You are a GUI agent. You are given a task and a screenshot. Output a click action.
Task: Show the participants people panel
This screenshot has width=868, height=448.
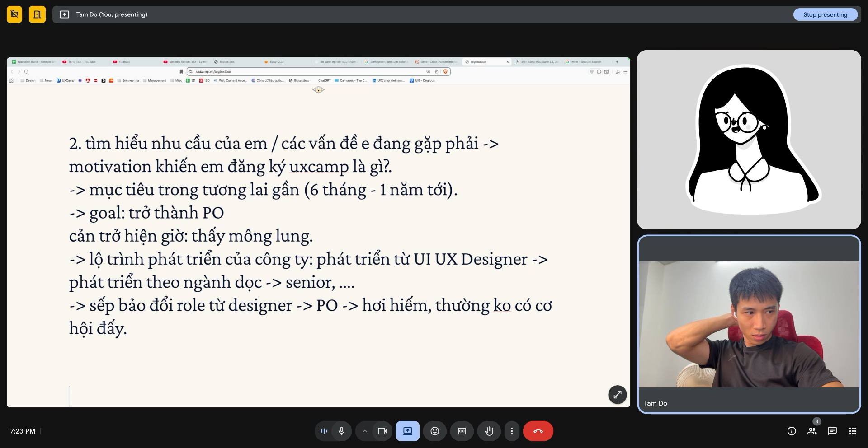pyautogui.click(x=812, y=431)
